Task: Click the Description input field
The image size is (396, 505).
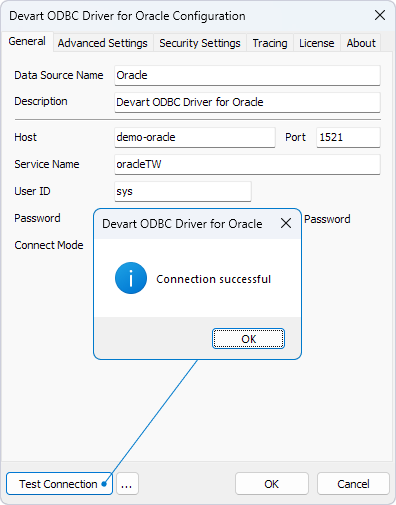Action: [x=247, y=102]
